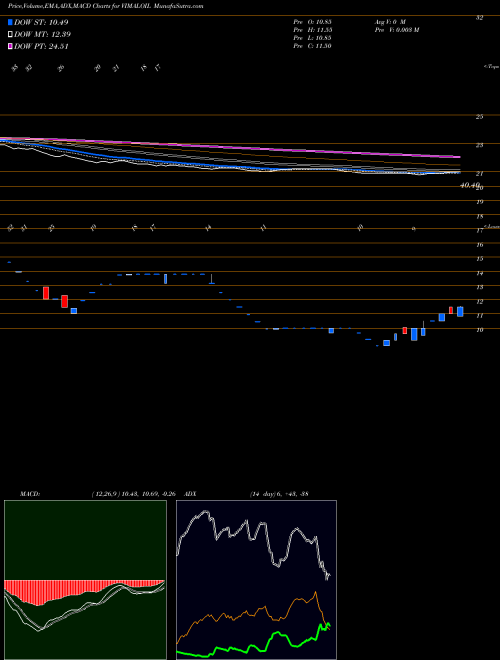
Task: Click the pink DOW PT legend swatch
Action: [x=10, y=46]
